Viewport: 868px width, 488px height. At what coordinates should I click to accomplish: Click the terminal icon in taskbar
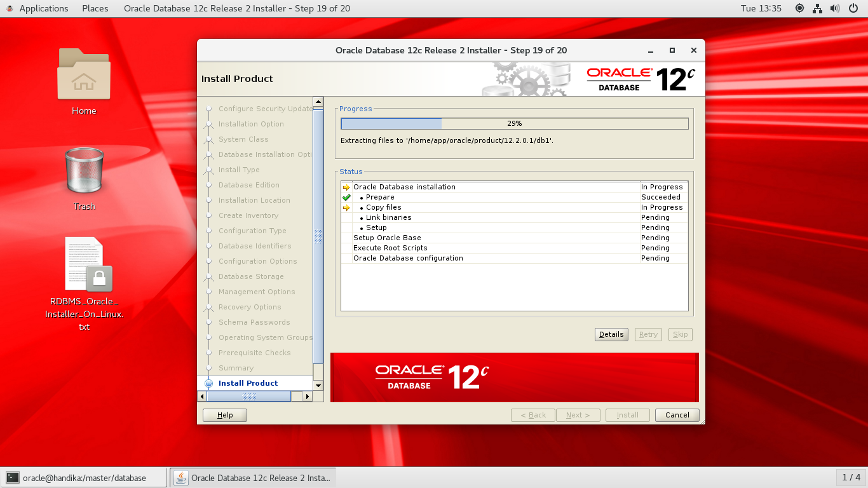tap(12, 478)
